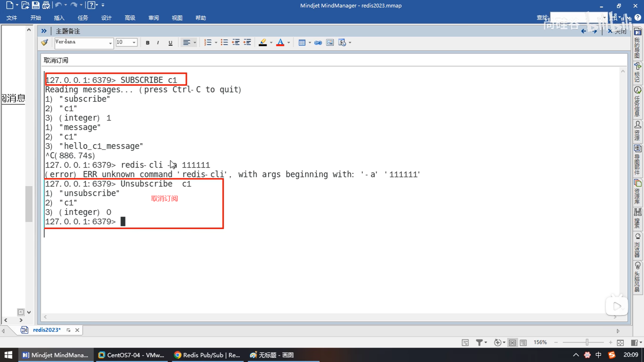The image size is (644, 362).
Task: Increase indent of the note text
Action: coord(247,43)
